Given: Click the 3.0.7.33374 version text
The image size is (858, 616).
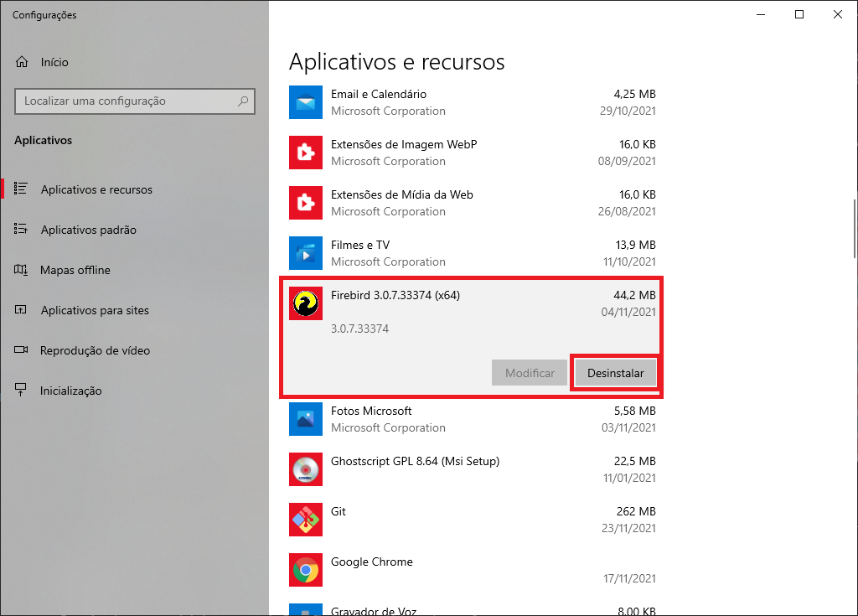Looking at the screenshot, I should pos(359,329).
